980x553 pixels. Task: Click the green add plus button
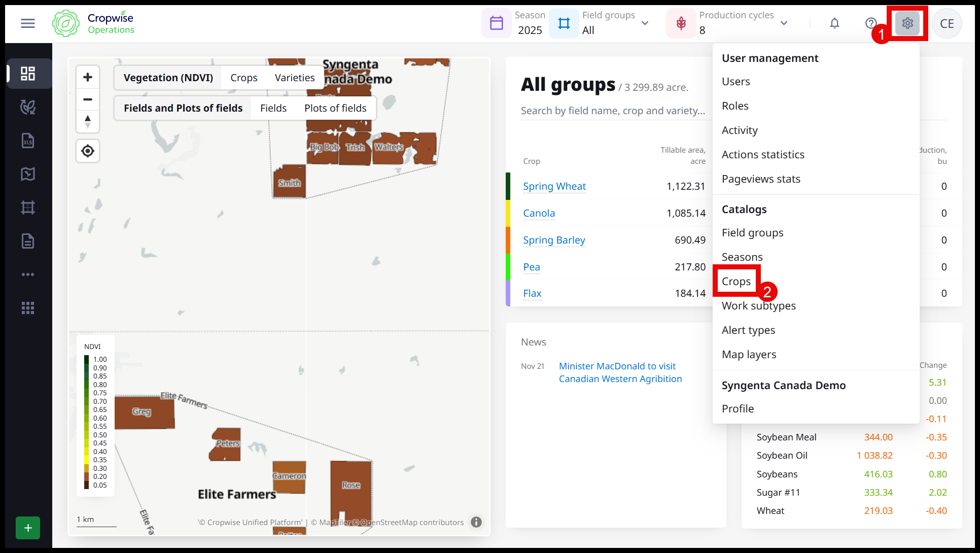pos(28,528)
